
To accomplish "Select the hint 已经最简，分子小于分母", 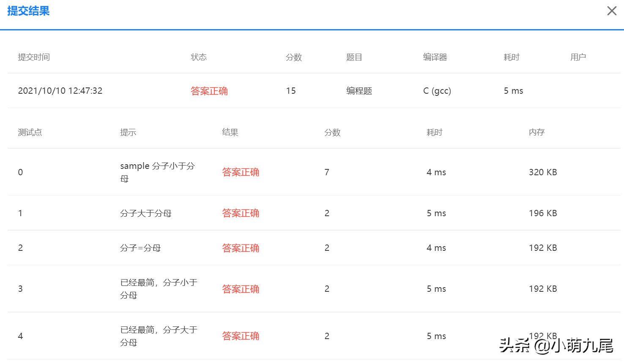I will tap(159, 289).
